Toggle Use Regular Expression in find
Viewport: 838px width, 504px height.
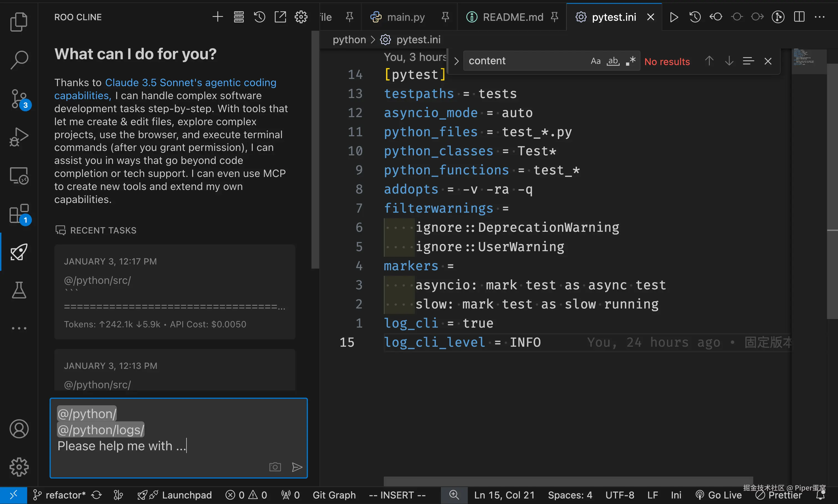point(631,61)
